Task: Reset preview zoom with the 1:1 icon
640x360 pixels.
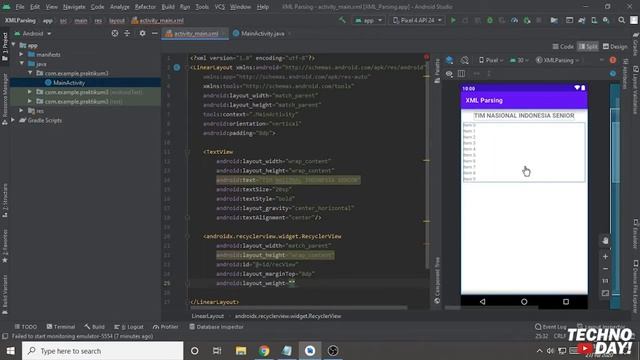Action: click(605, 281)
